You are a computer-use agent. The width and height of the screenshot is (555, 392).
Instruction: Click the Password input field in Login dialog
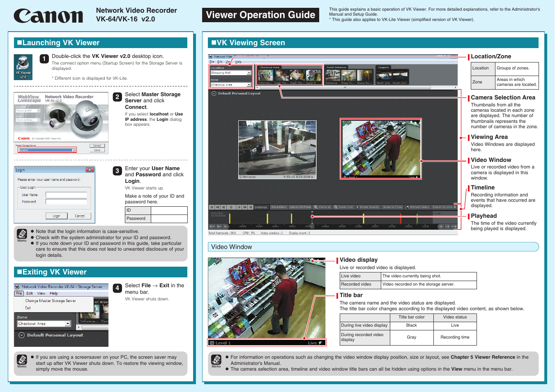[66, 202]
